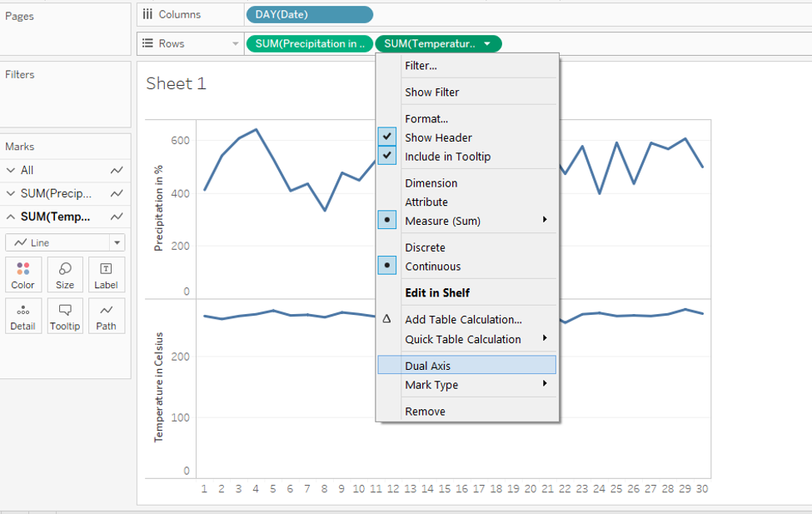The height and width of the screenshot is (514, 812).
Task: Expand the SUM(Precip...) marks section
Action: pos(11,193)
